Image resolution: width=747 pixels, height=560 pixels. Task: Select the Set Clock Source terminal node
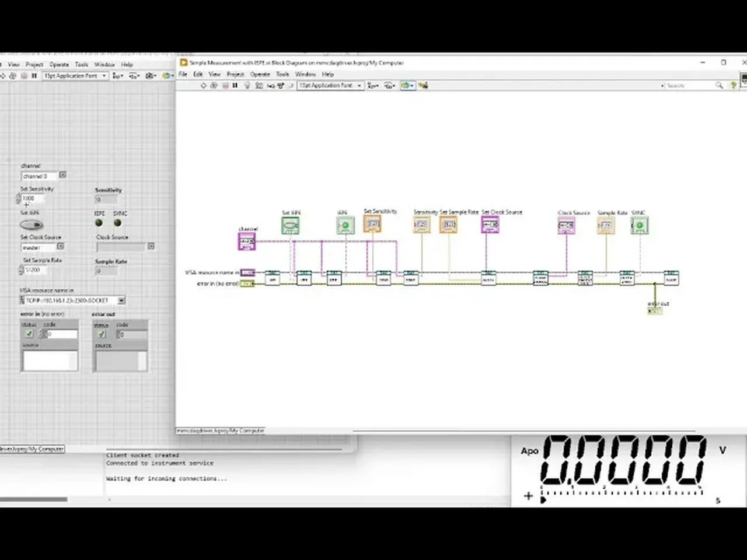490,225
